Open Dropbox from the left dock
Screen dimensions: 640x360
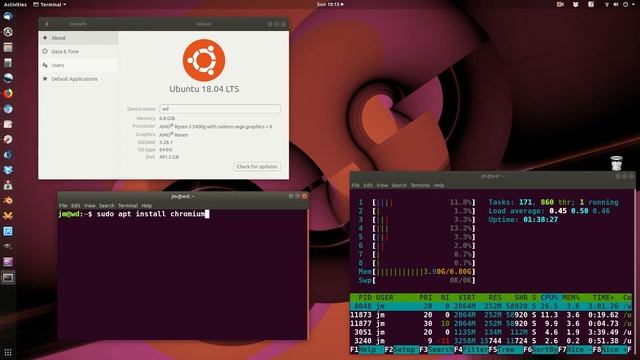coord(8,170)
